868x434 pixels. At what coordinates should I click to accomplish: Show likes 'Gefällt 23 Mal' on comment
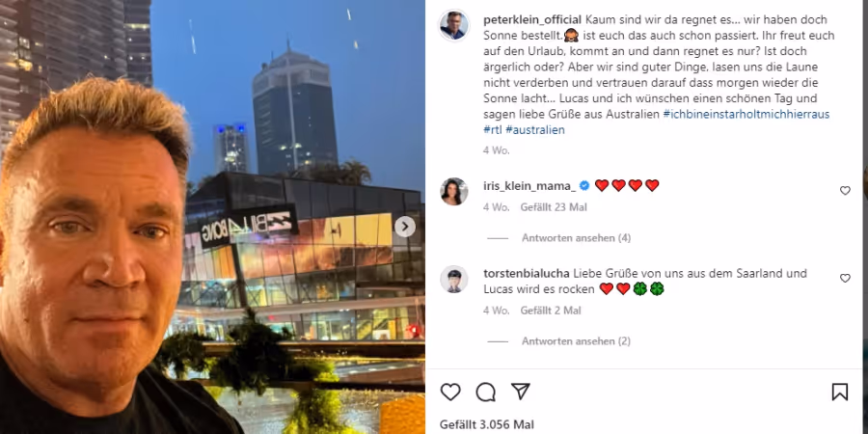tap(554, 207)
